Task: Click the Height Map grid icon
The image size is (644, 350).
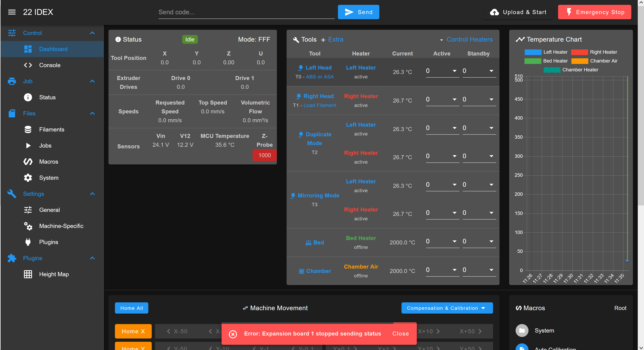Action: 28,274
